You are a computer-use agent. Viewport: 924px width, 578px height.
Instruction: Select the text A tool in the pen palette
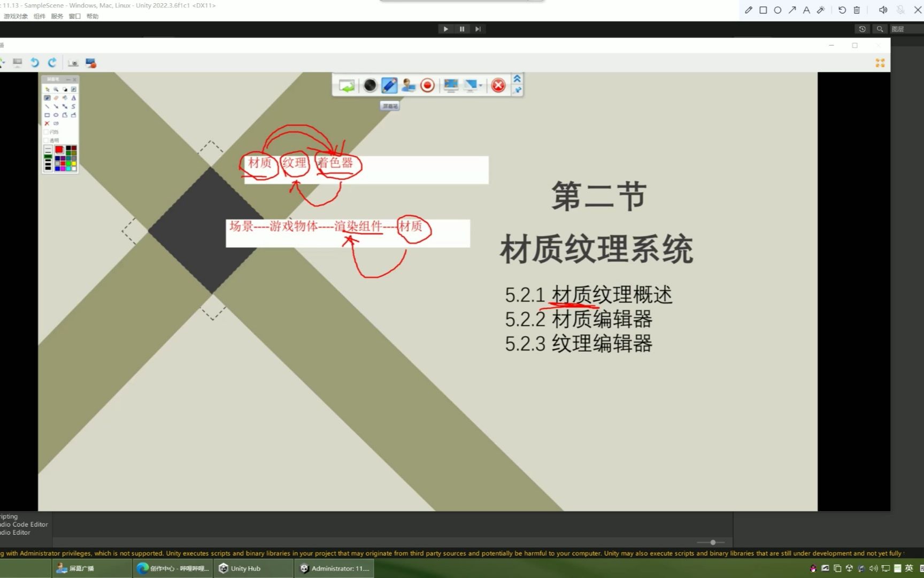[x=74, y=98]
